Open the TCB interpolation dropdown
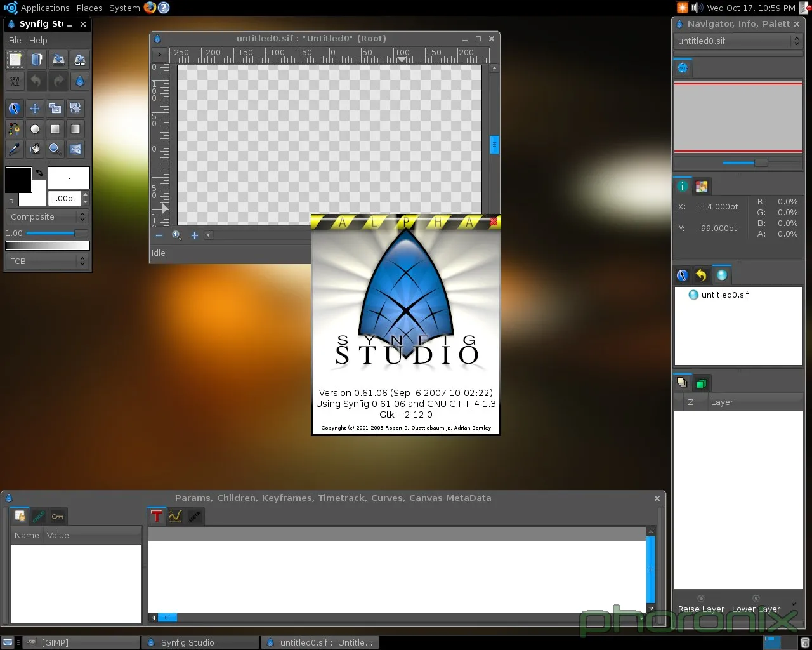 point(48,261)
